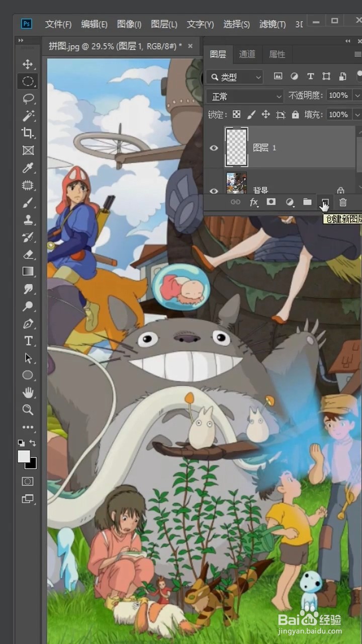Select the Clone Stamp tool
This screenshot has height=644, width=362.
pyautogui.click(x=28, y=220)
